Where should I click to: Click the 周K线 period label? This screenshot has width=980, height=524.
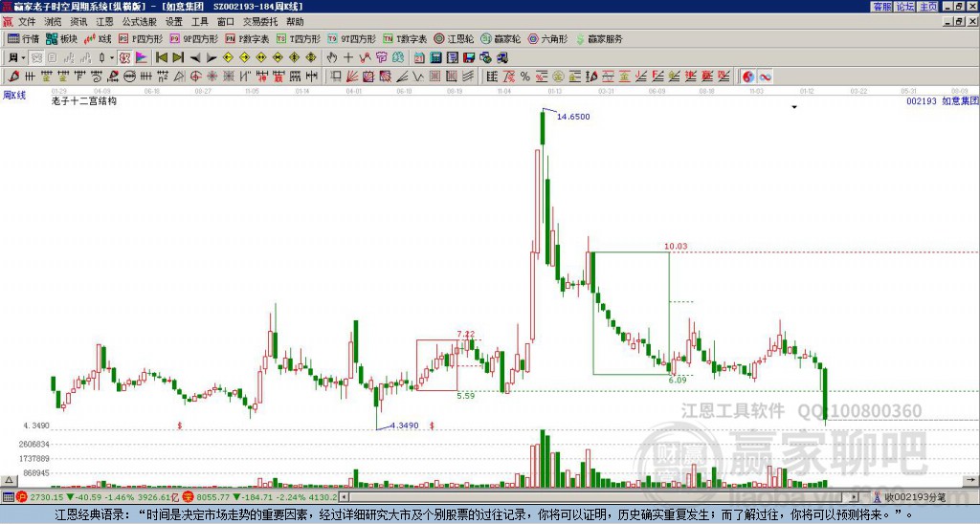tap(15, 96)
